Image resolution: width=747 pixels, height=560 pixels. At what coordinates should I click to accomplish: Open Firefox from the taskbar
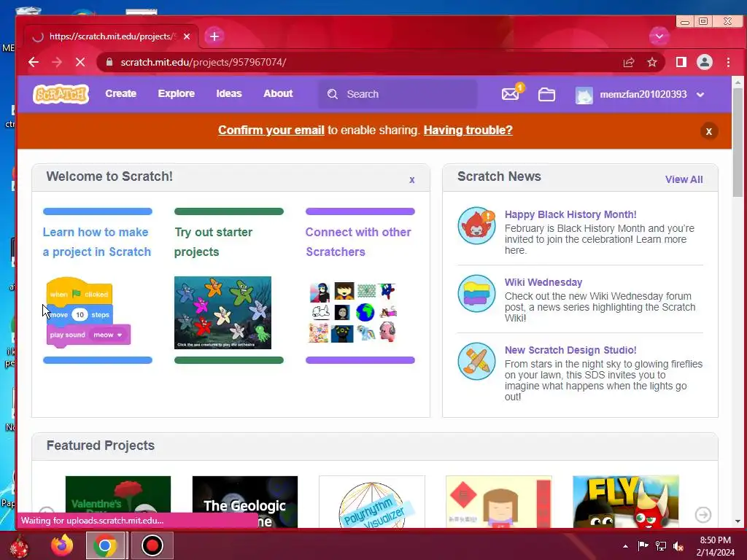(x=62, y=545)
